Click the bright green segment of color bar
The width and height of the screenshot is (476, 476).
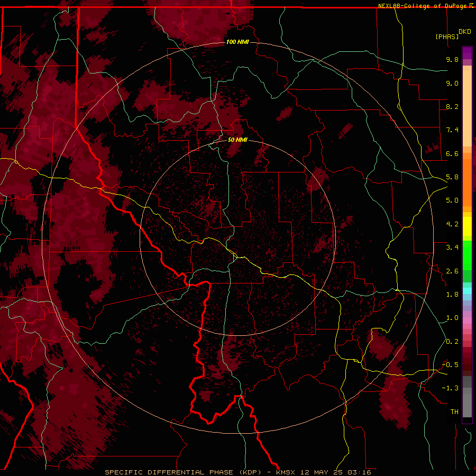467,255
